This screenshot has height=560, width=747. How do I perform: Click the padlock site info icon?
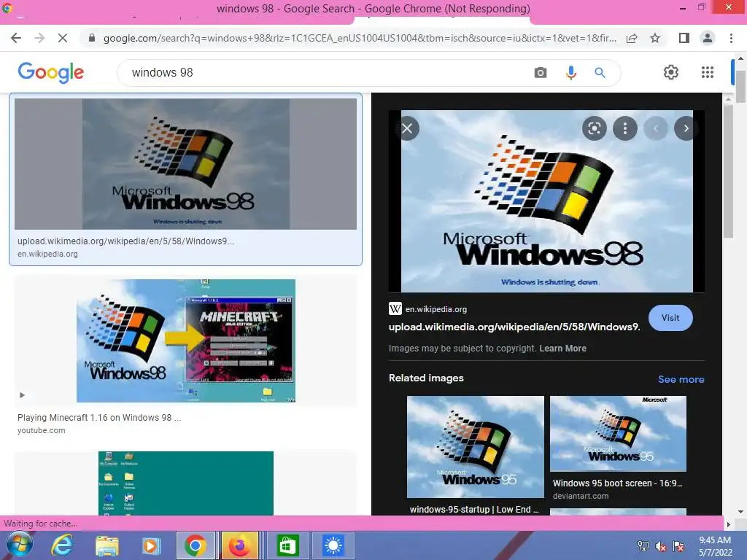[92, 38]
